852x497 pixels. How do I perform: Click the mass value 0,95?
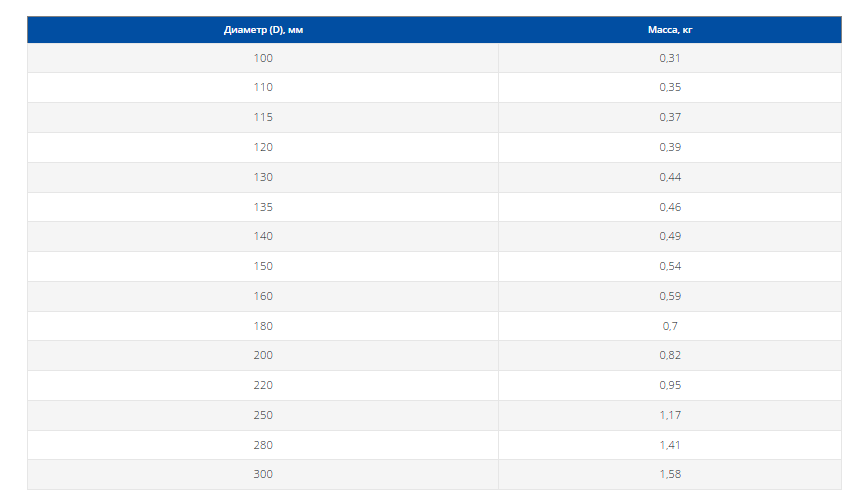pos(670,385)
